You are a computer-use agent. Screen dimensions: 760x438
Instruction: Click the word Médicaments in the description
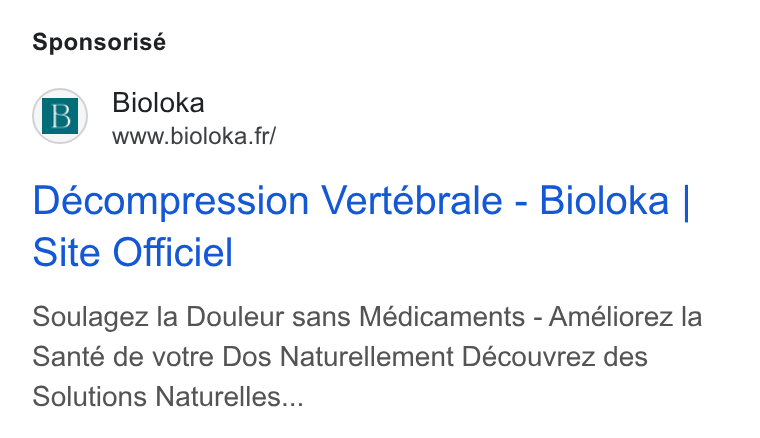coord(442,317)
